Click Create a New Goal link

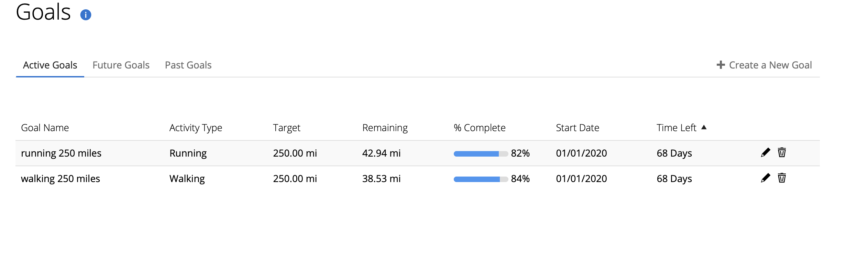[x=770, y=65]
